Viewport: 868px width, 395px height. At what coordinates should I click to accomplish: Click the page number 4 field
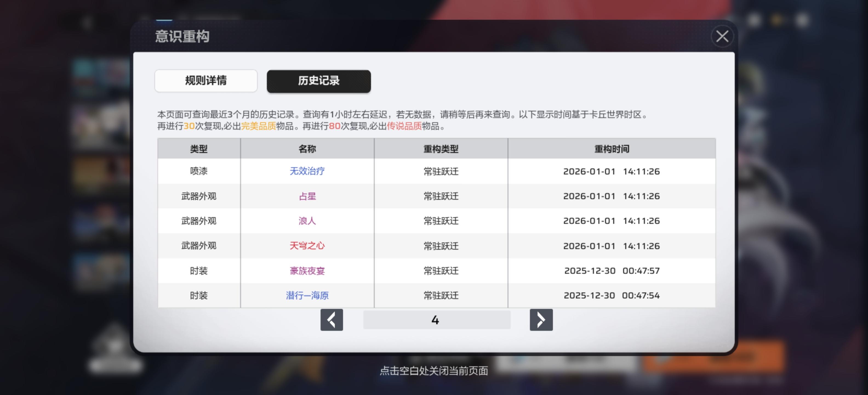[436, 320]
